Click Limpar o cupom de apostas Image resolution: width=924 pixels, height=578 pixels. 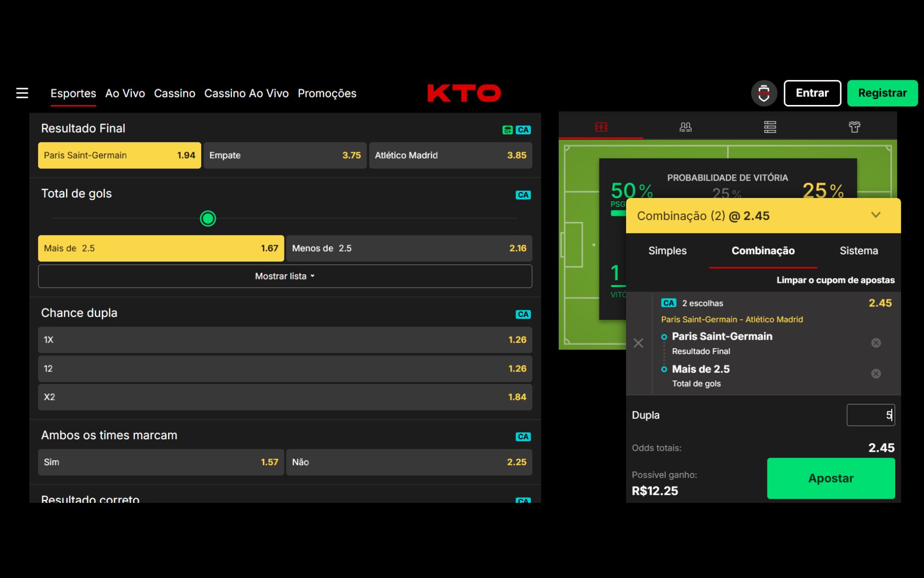[x=835, y=280]
